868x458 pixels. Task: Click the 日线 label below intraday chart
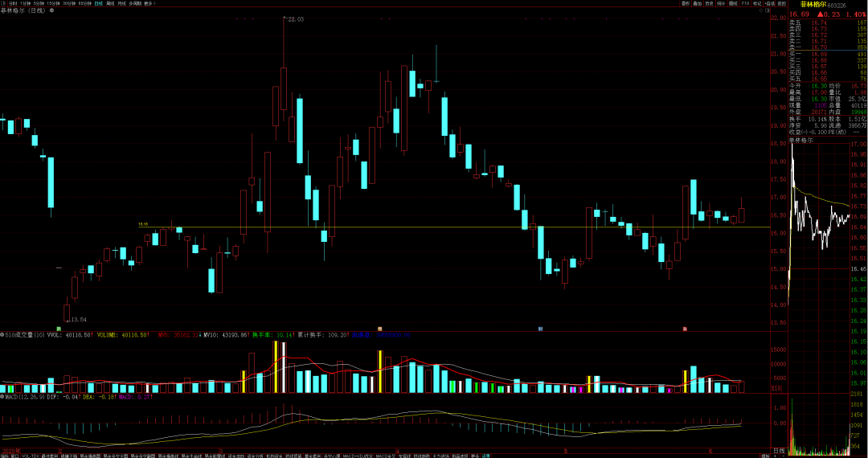[778, 450]
